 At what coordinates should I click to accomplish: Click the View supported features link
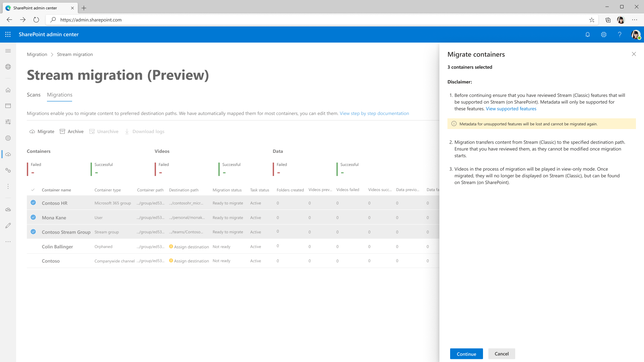point(511,109)
